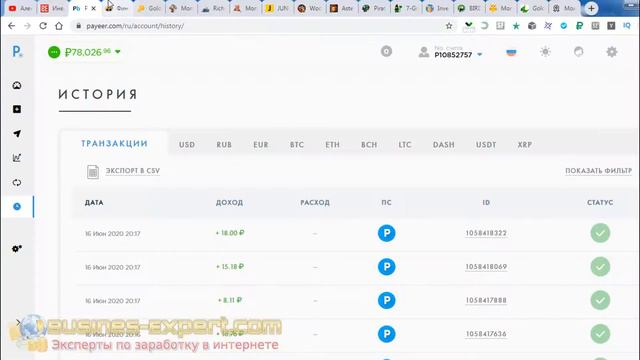Open the transfer paper-plane sidebar icon
Screen dimensions: 640x360
(x=17, y=133)
